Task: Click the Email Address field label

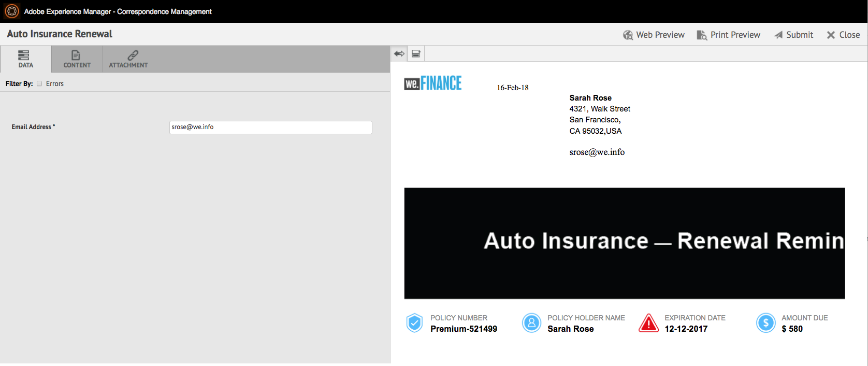Action: pyautogui.click(x=33, y=126)
